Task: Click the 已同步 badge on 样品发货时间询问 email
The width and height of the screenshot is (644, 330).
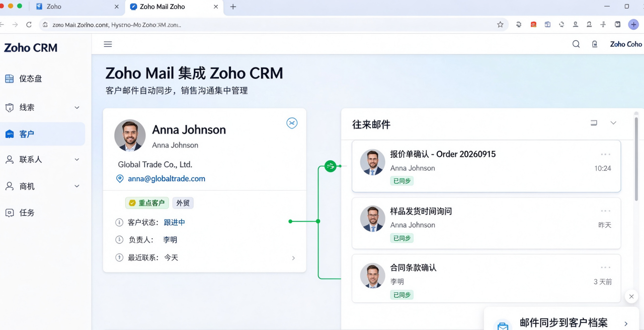Action: (x=402, y=238)
